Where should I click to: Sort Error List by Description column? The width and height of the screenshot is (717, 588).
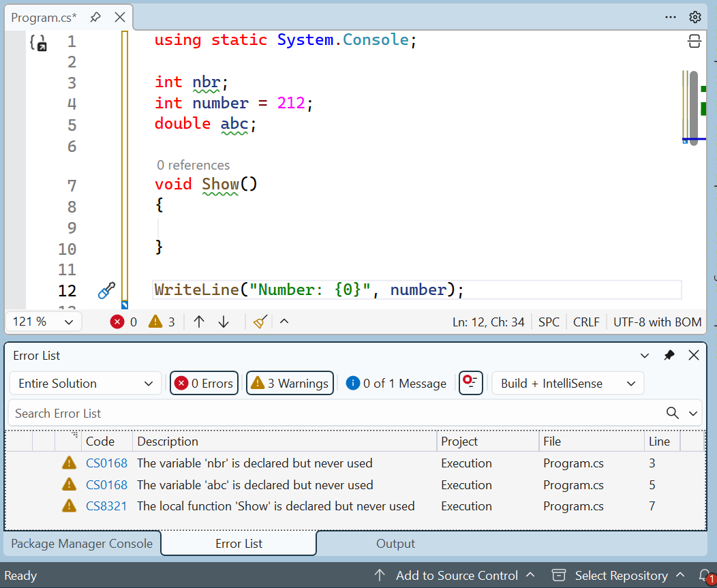(x=284, y=442)
